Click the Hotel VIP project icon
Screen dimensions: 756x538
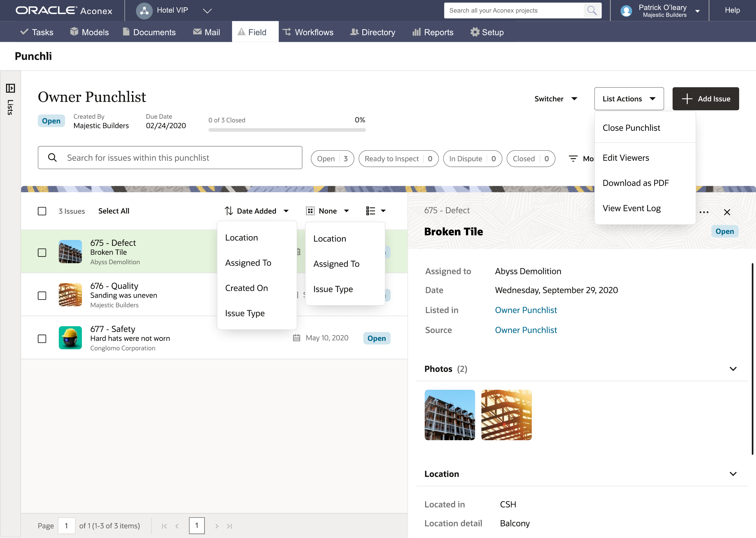pyautogui.click(x=144, y=11)
